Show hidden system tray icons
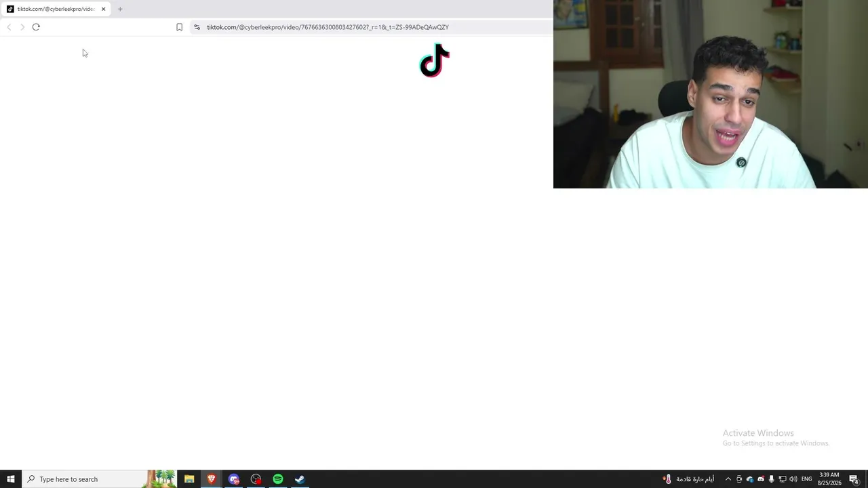The image size is (868, 488). (x=728, y=479)
